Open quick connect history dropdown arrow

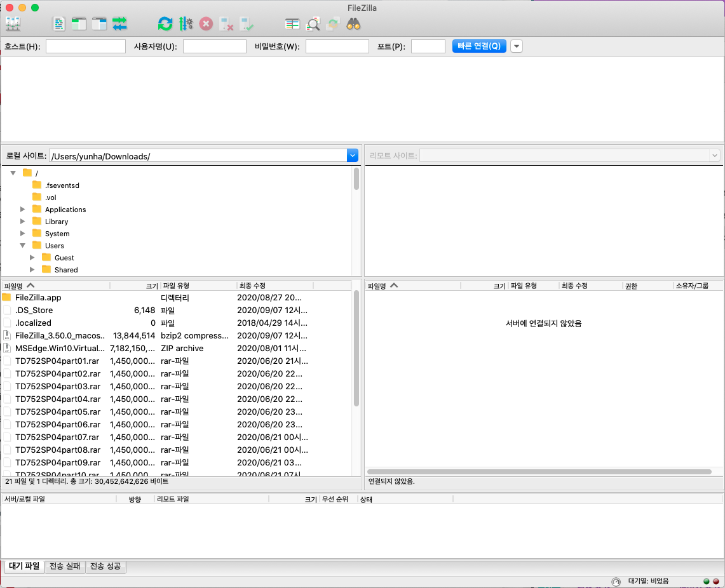(x=517, y=46)
